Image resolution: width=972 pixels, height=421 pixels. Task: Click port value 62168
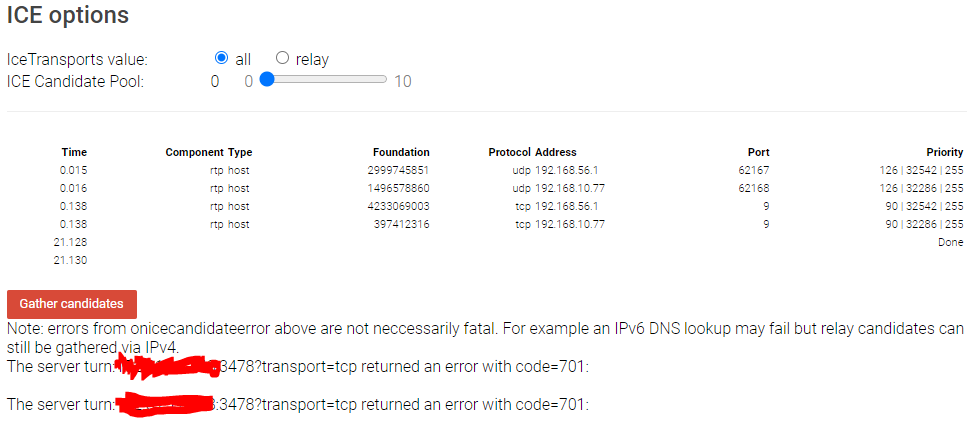click(753, 188)
